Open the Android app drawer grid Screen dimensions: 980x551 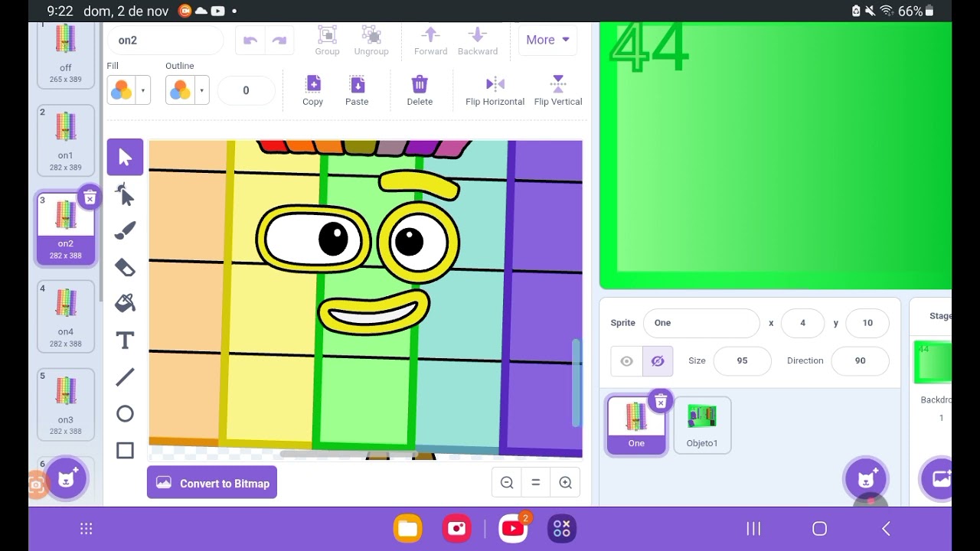click(87, 529)
